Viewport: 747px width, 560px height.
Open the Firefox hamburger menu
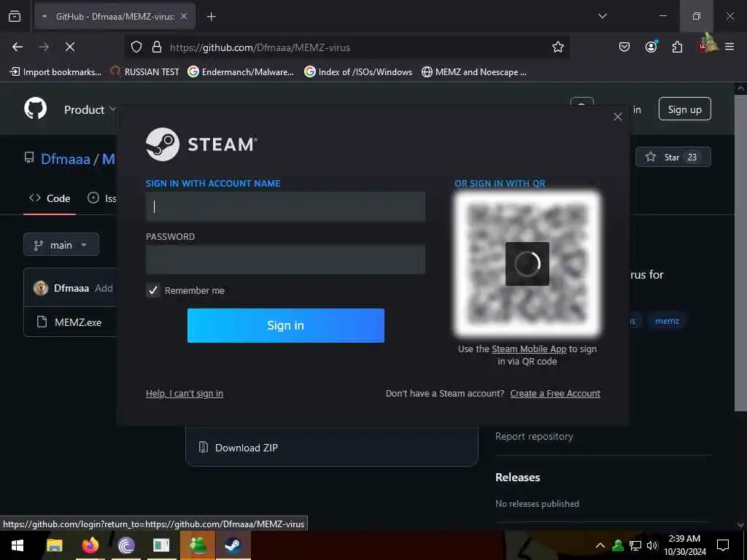[x=729, y=47]
